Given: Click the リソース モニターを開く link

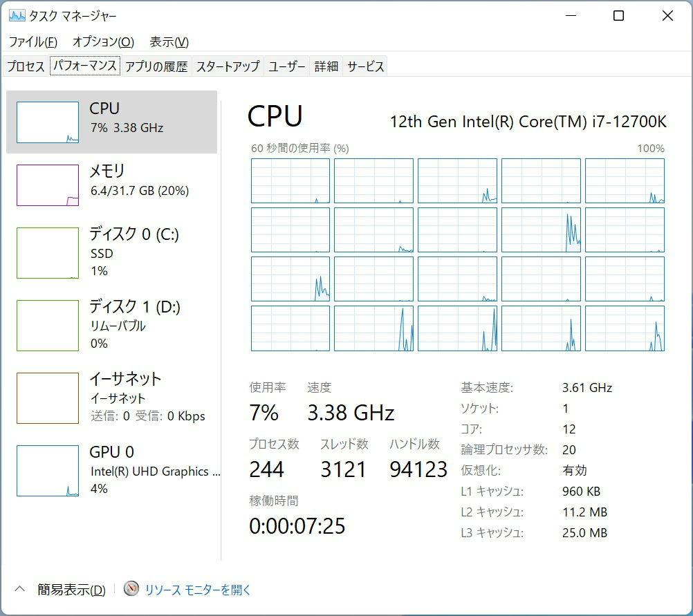Looking at the screenshot, I should click(198, 590).
